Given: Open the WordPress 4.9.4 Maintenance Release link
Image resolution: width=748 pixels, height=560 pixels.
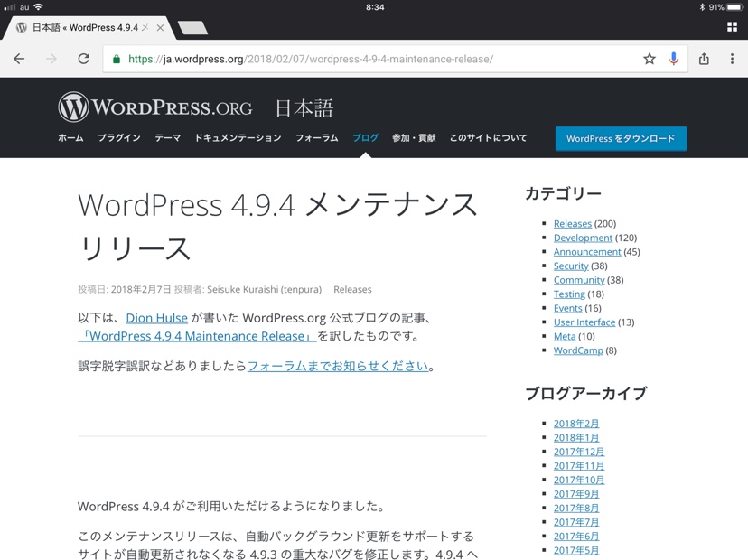Looking at the screenshot, I should 197,336.
